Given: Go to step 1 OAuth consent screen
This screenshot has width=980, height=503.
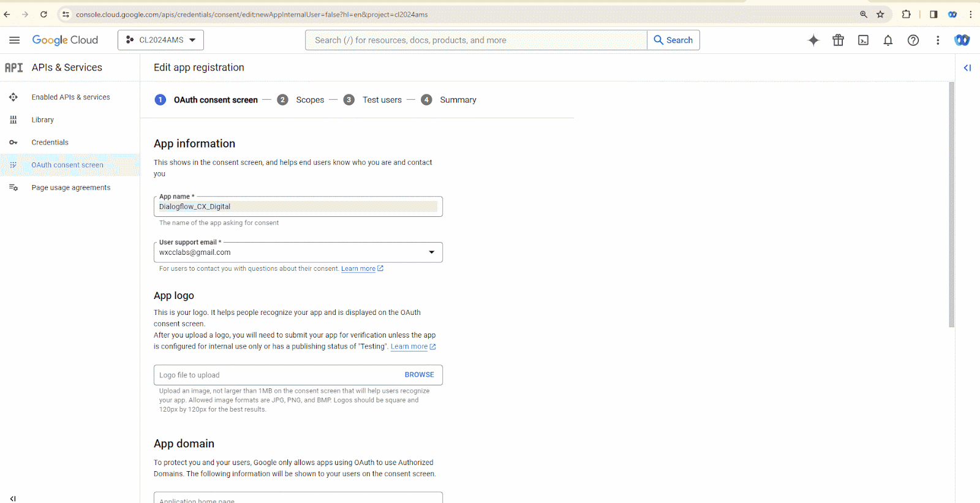Looking at the screenshot, I should tap(206, 100).
